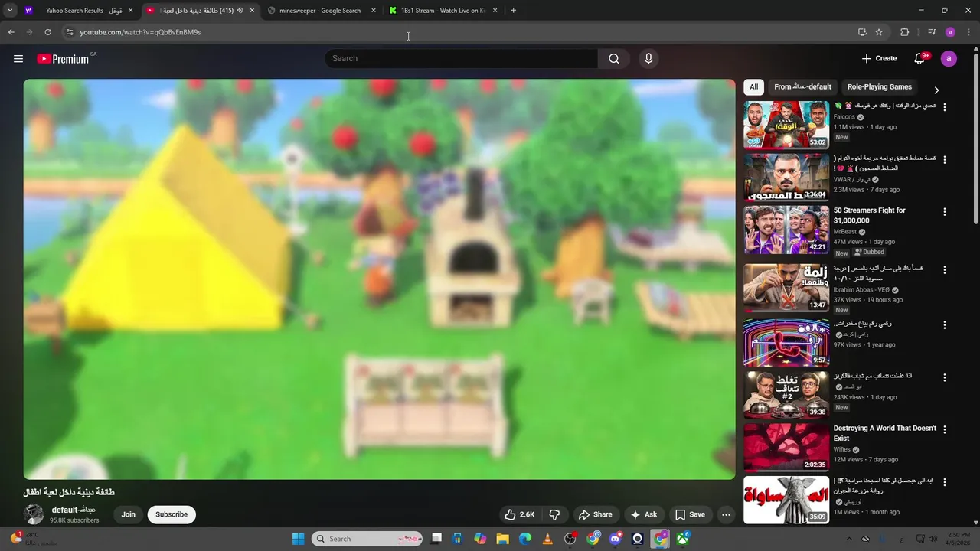This screenshot has width=980, height=551.
Task: Open new browser tab
Action: (513, 11)
